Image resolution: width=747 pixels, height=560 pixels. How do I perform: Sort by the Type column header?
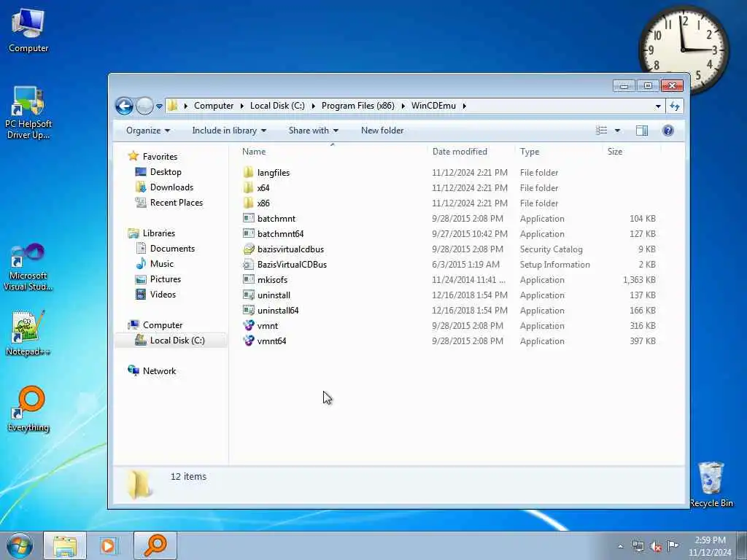point(530,152)
